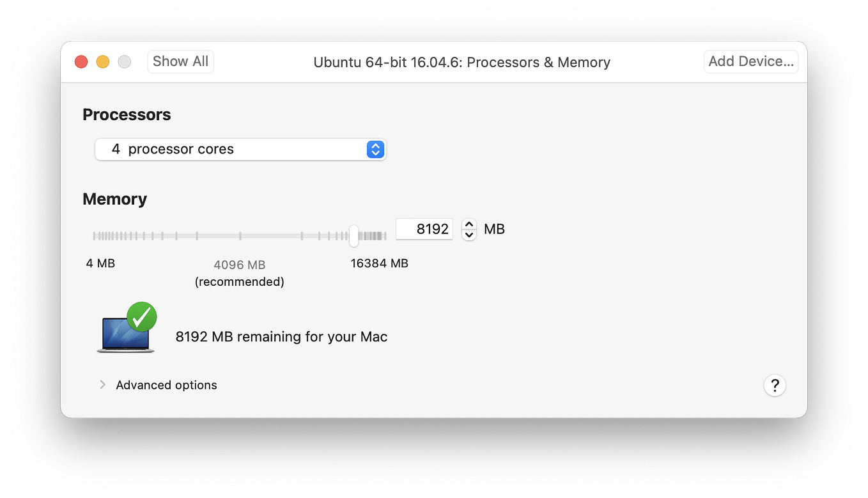
Task: Click the 8192 MB remaining status text
Action: coord(281,336)
